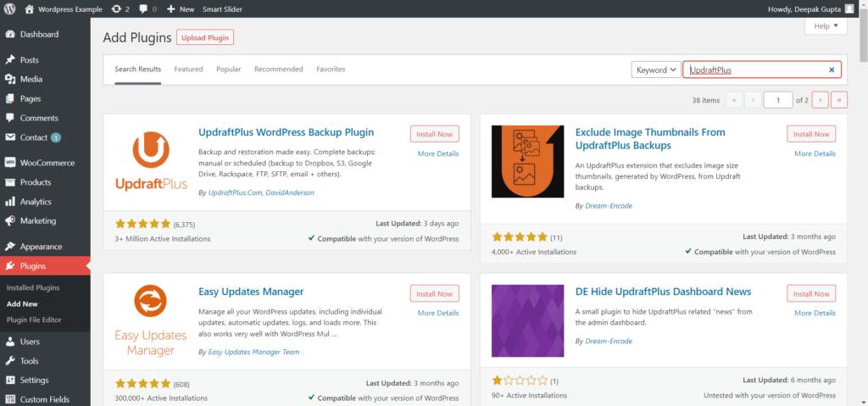Image resolution: width=868 pixels, height=406 pixels.
Task: Open the Posts pushpin icon
Action: (10, 60)
